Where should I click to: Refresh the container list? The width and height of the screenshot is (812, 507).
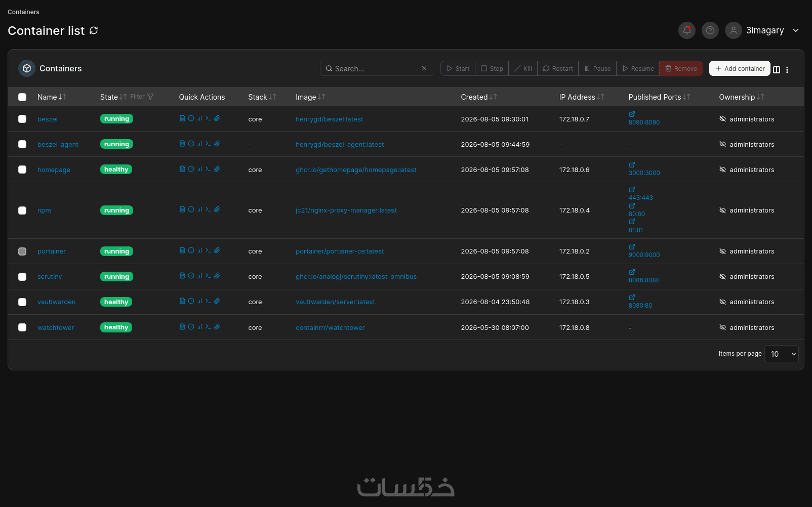pos(94,30)
